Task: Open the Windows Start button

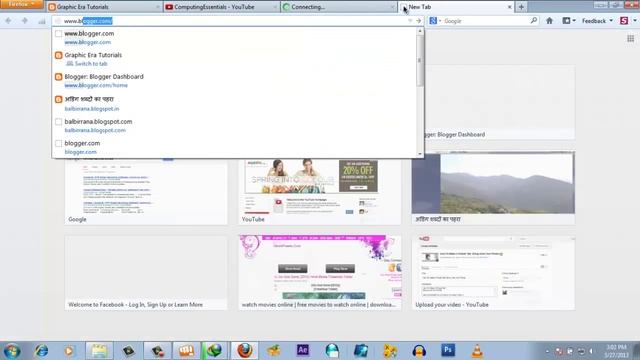Action: pos(12,351)
